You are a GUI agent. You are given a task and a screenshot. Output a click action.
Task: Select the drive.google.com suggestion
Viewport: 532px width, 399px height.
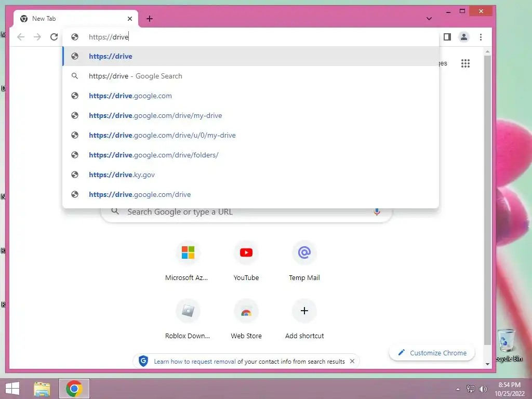click(251, 96)
